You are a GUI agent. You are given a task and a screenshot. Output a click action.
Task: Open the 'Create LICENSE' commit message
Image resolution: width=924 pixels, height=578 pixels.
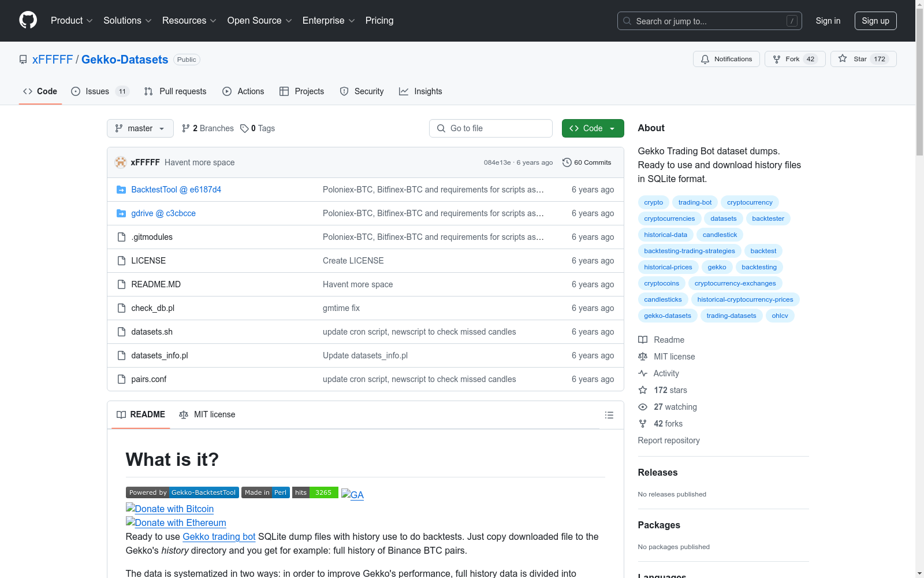click(x=353, y=261)
